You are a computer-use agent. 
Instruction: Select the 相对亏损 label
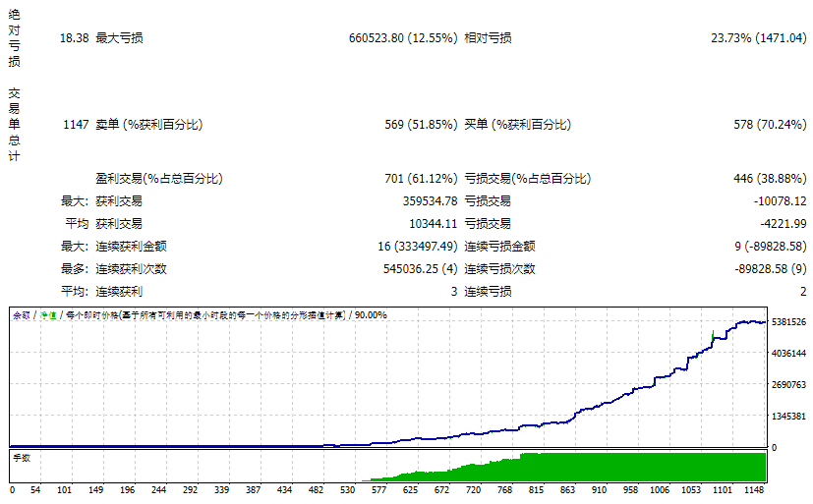point(488,37)
